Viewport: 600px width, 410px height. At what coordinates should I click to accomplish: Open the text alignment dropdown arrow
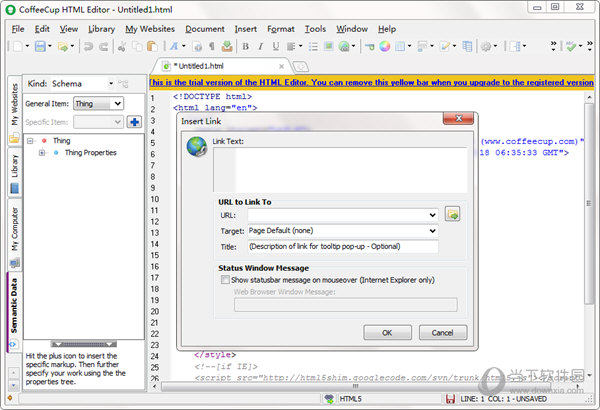point(300,46)
